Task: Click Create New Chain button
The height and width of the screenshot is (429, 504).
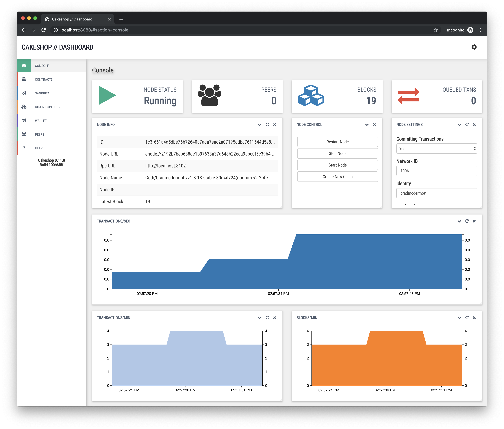Action: coord(337,177)
